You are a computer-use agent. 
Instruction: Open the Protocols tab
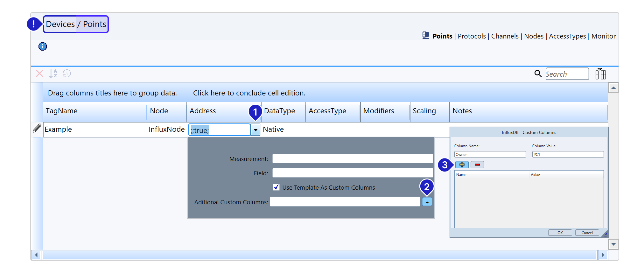point(472,36)
